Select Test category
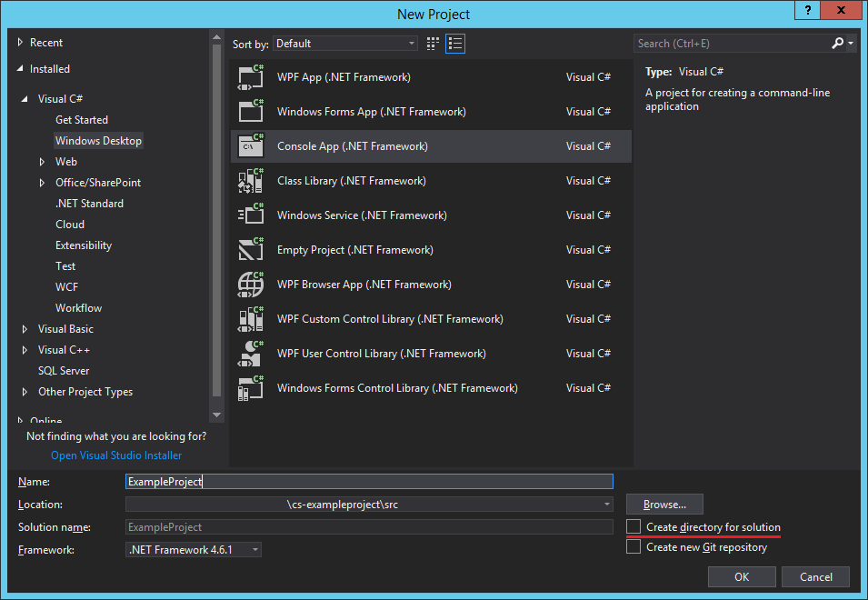The image size is (868, 600). coord(65,266)
